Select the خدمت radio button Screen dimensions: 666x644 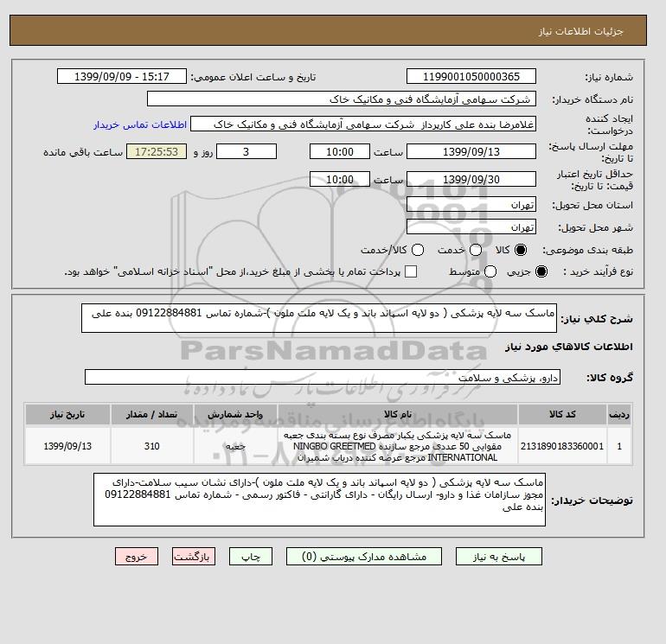tap(476, 250)
